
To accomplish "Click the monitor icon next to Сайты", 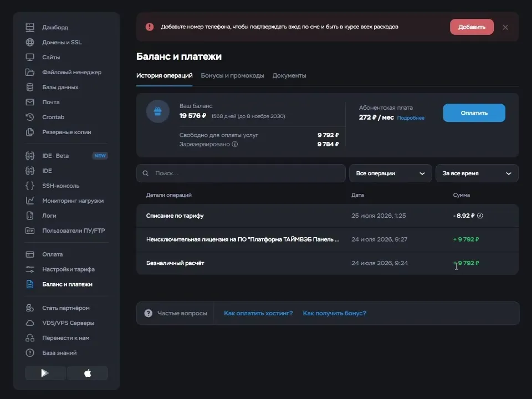I will pos(30,57).
